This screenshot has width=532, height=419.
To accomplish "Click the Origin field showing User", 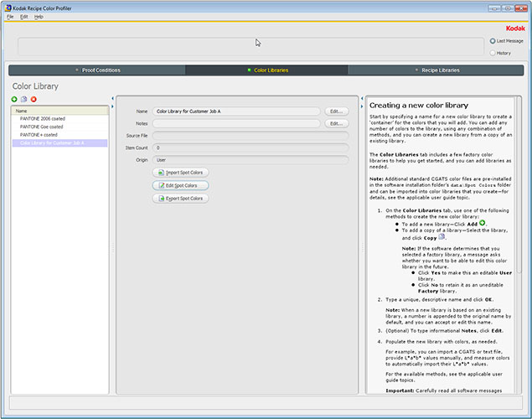I will [251, 160].
